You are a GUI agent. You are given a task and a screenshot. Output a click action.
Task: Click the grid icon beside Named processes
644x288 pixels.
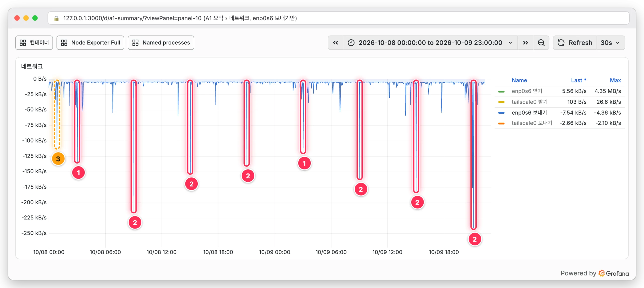pos(135,43)
